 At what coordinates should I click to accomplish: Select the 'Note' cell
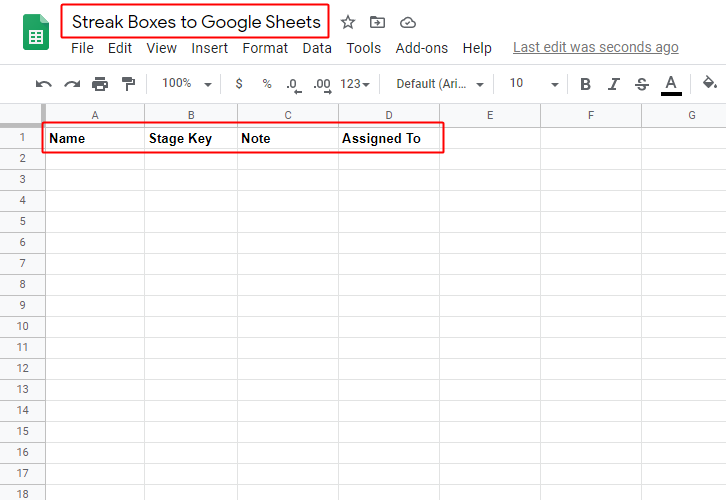[x=288, y=138]
